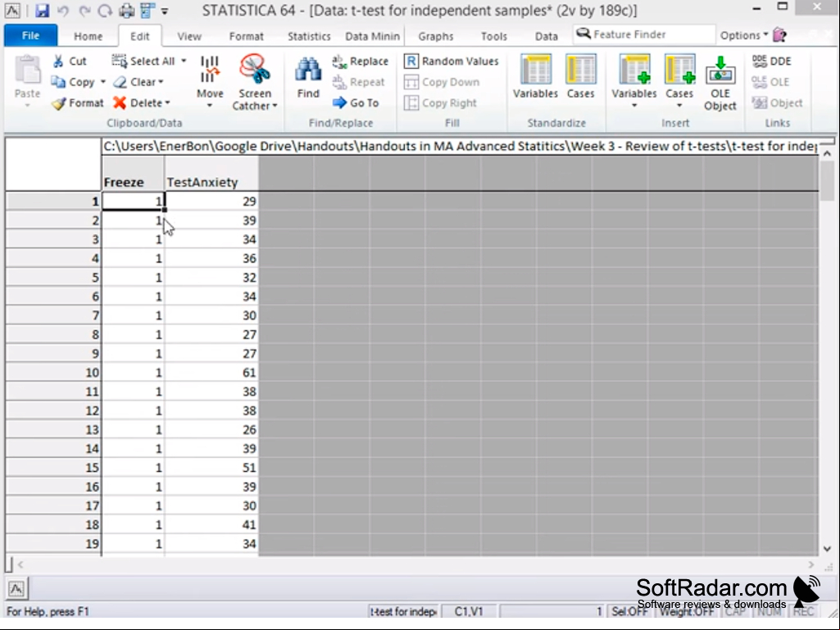Image resolution: width=840 pixels, height=630 pixels.
Task: Expand the Screen Catcher dropdown arrow
Action: [275, 106]
